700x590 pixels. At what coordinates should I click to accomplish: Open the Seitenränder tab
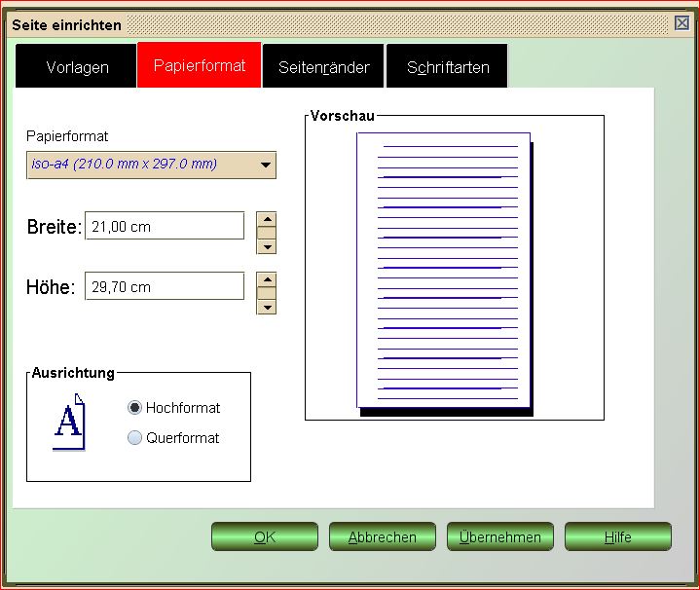pyautogui.click(x=323, y=65)
